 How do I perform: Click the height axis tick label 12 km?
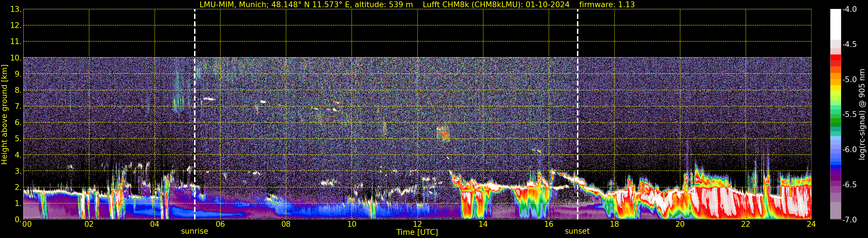16,26
